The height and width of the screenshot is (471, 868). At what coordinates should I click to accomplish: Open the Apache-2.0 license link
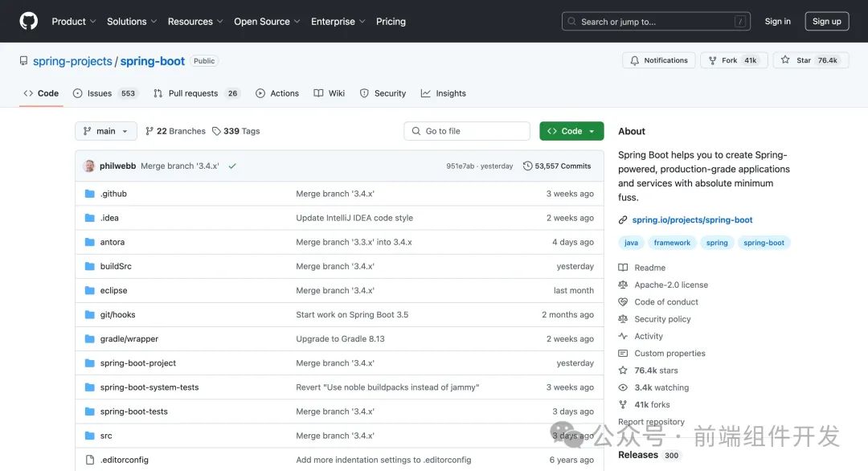671,285
